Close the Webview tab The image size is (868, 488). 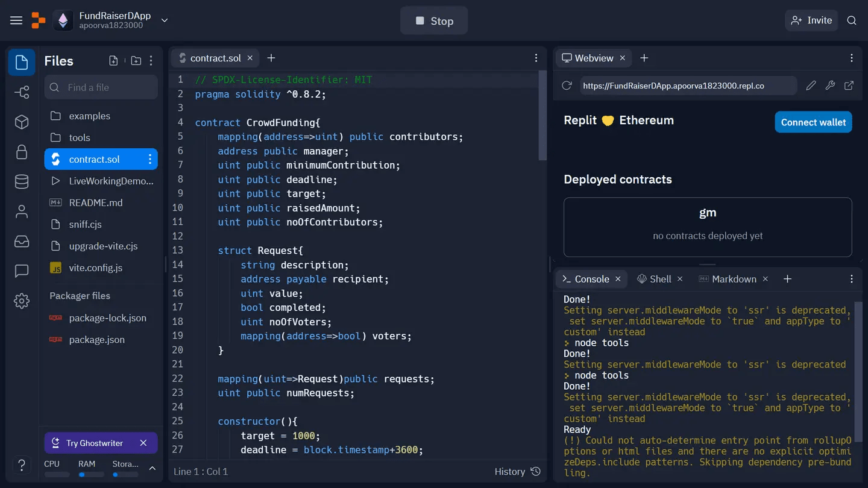623,58
